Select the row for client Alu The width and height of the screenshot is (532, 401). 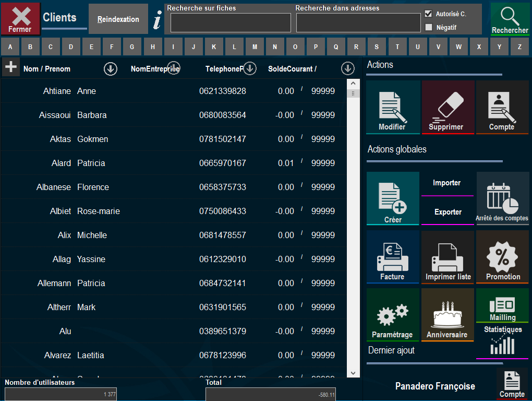tap(173, 331)
